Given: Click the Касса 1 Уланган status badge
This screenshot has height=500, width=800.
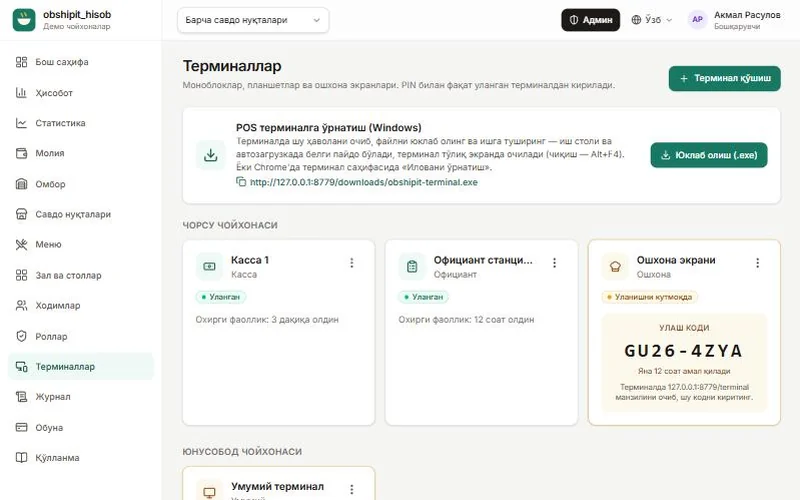Looking at the screenshot, I should coord(221,297).
